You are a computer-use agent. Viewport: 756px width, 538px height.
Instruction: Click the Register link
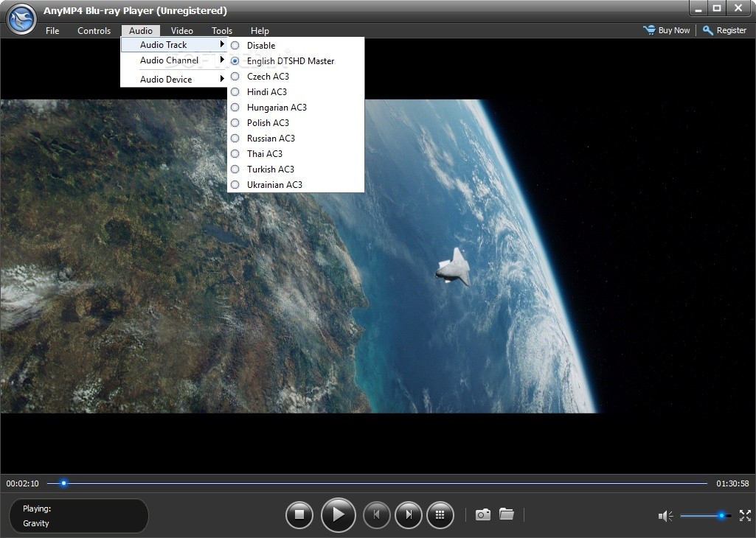(x=732, y=30)
